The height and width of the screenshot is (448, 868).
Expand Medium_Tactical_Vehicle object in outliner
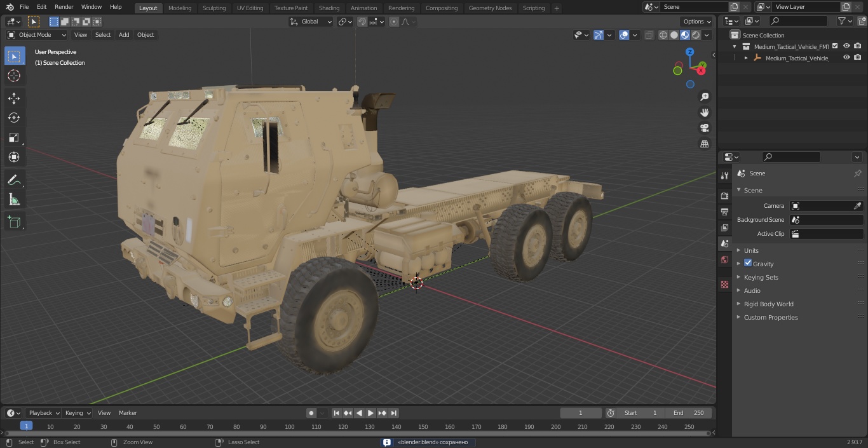point(746,58)
